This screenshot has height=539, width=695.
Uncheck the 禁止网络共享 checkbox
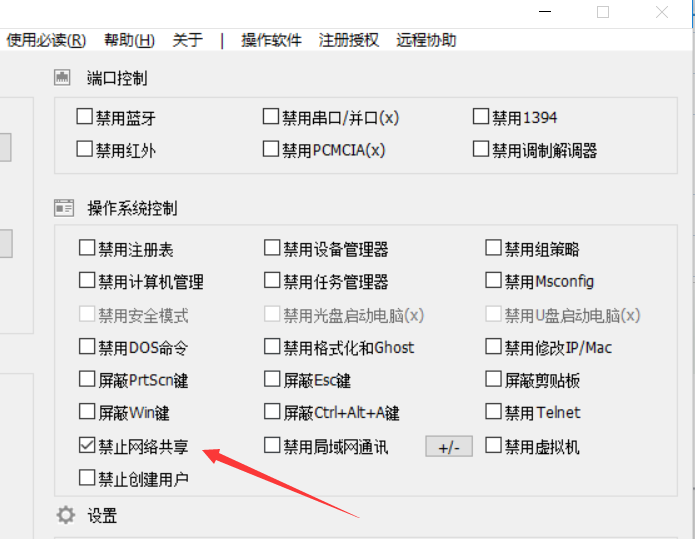(x=87, y=445)
